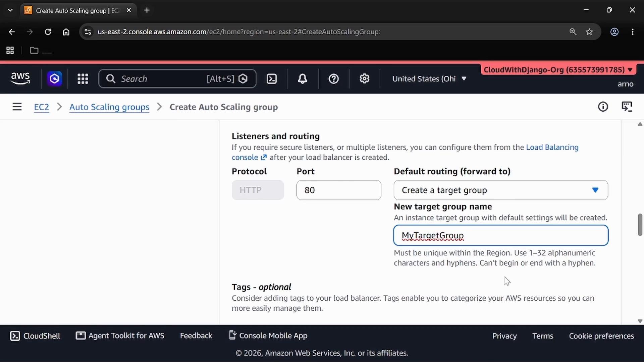644x362 pixels.
Task: Open the AWS services grid menu
Action: [83, 79]
